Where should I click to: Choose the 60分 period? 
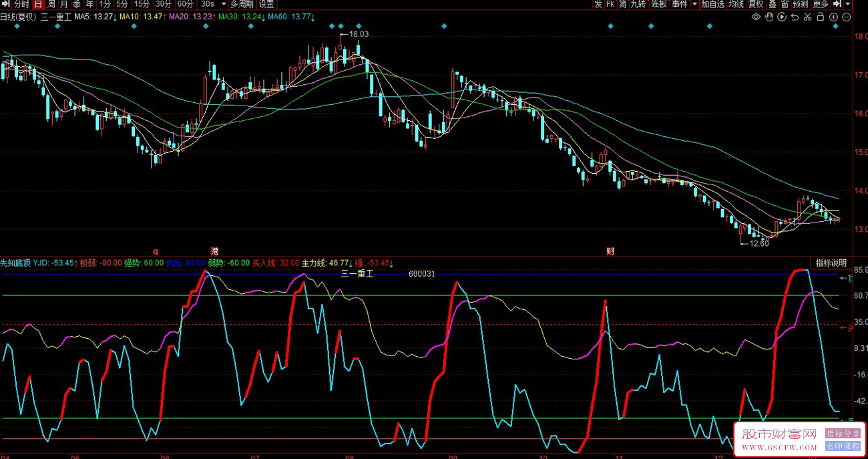point(186,4)
